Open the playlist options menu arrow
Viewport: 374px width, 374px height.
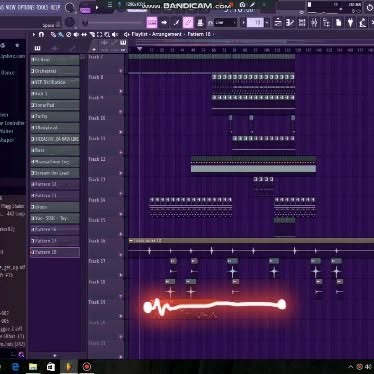[x=34, y=34]
